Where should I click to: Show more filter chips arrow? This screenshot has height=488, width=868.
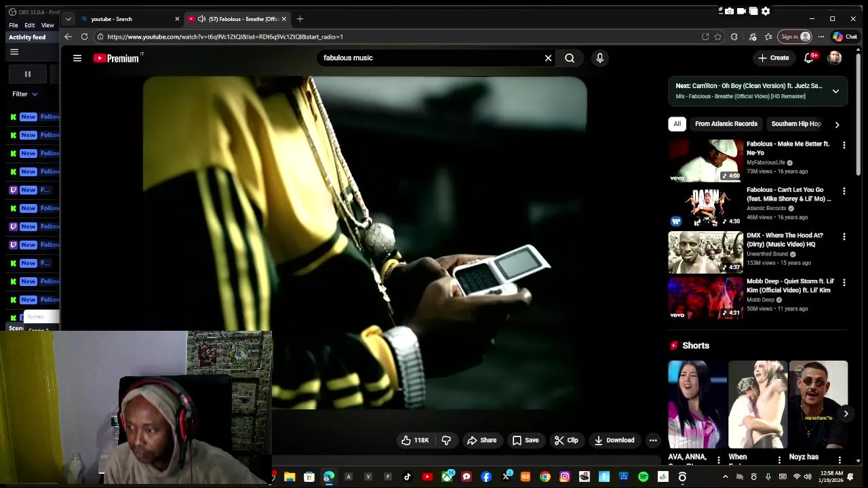point(837,125)
